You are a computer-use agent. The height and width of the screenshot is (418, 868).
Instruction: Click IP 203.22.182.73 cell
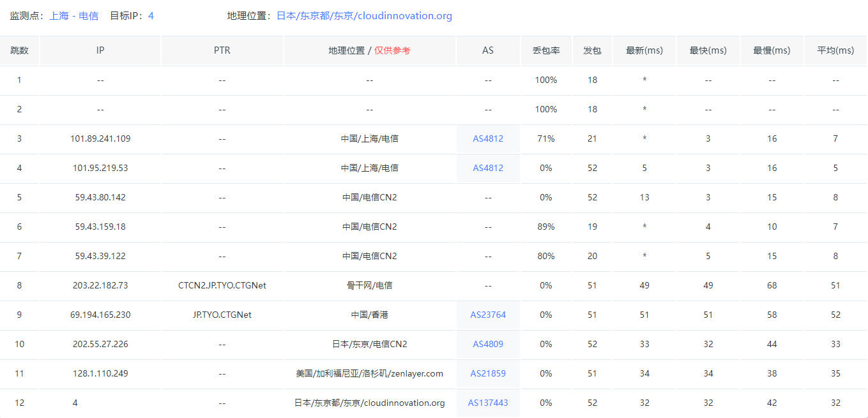point(100,285)
